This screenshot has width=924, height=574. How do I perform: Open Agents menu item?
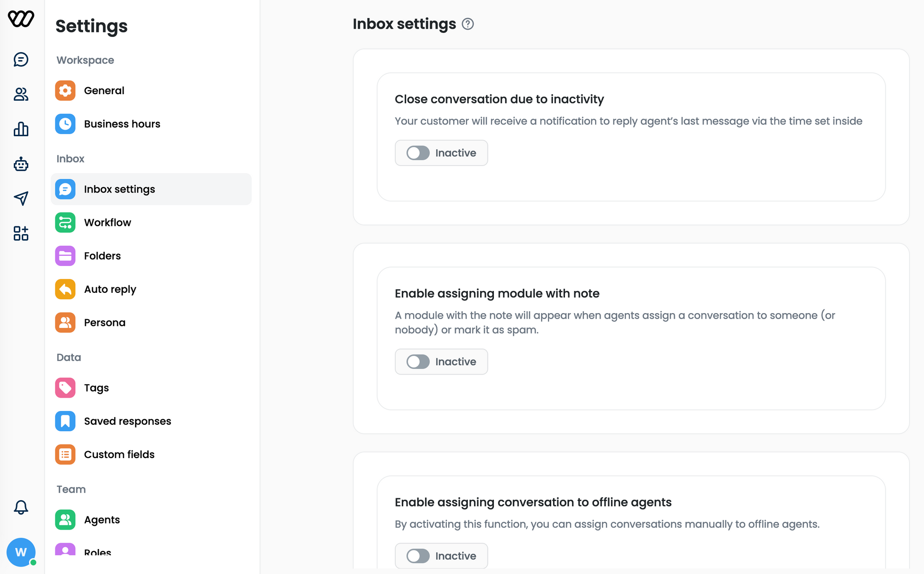pyautogui.click(x=151, y=520)
